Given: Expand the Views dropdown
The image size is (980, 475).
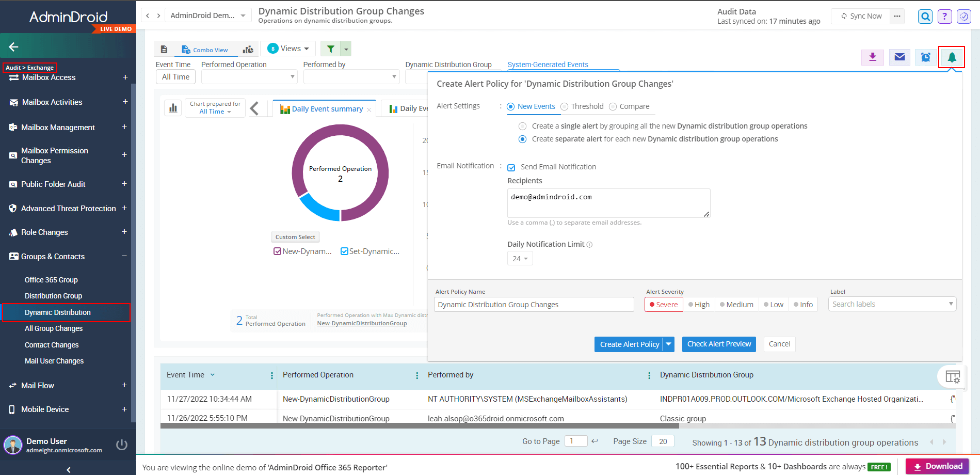Looking at the screenshot, I should tap(288, 49).
